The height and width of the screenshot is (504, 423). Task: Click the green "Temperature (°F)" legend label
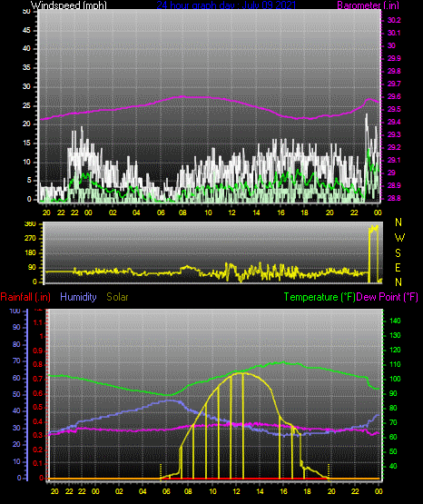320,297
